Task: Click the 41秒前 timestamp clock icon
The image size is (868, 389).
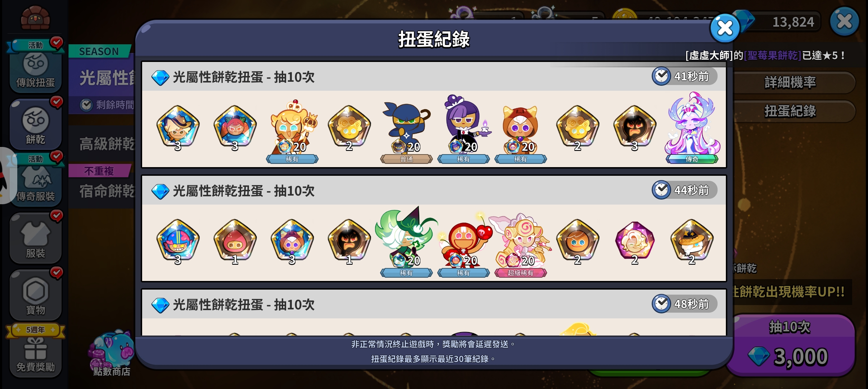Action: [661, 76]
